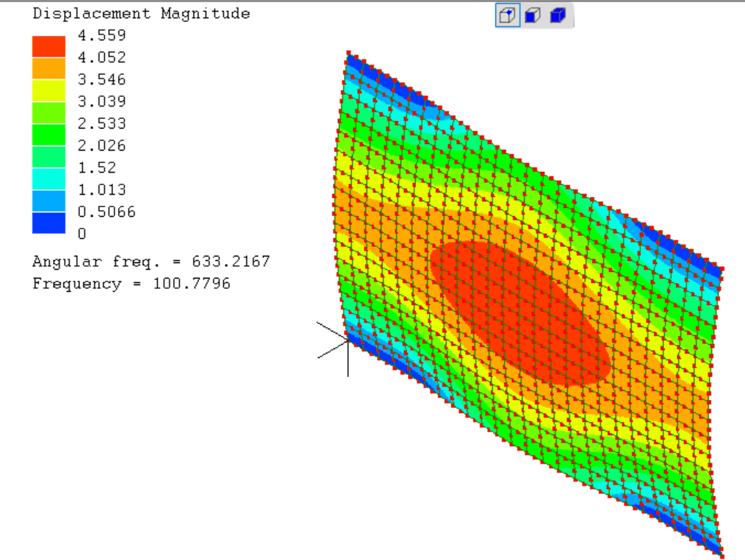Click the yellow 3.546 legend swatch

[x=48, y=90]
